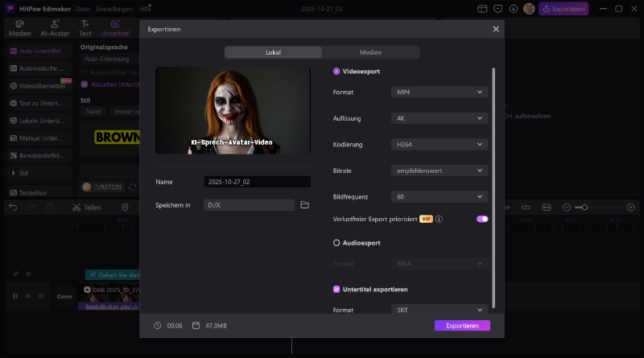Disable the Verlustfreier Export priorisiert switch
The height and width of the screenshot is (358, 644).
(x=482, y=220)
